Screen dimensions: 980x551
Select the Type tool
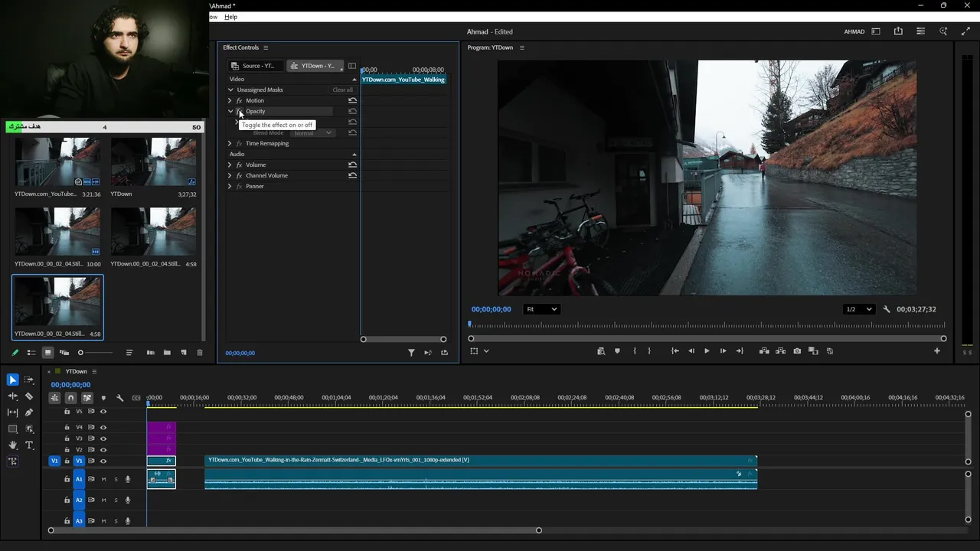pos(29,445)
